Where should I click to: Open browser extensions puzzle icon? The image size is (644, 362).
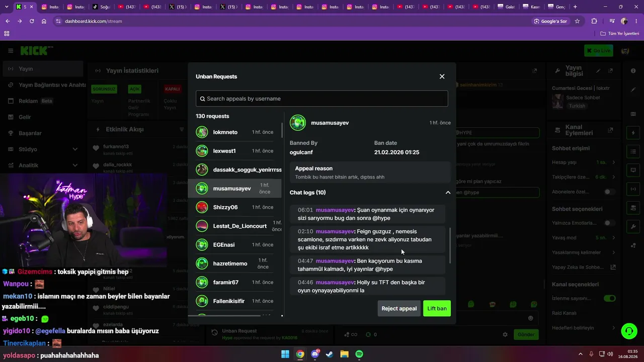pos(594,21)
